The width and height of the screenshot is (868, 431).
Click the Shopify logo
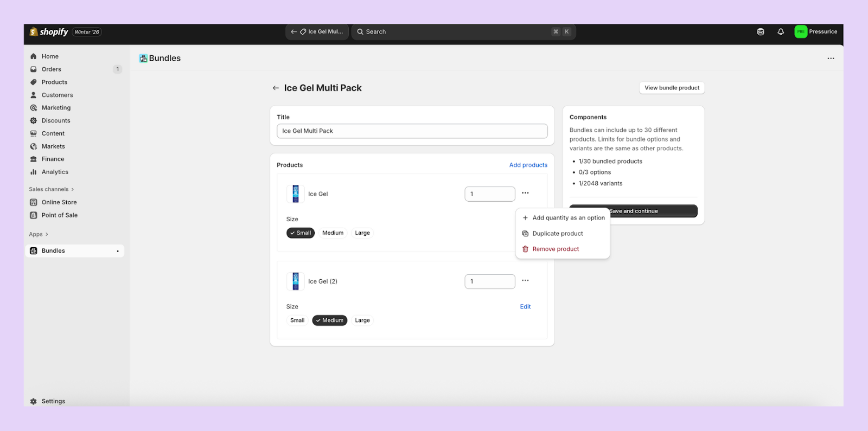(x=49, y=32)
